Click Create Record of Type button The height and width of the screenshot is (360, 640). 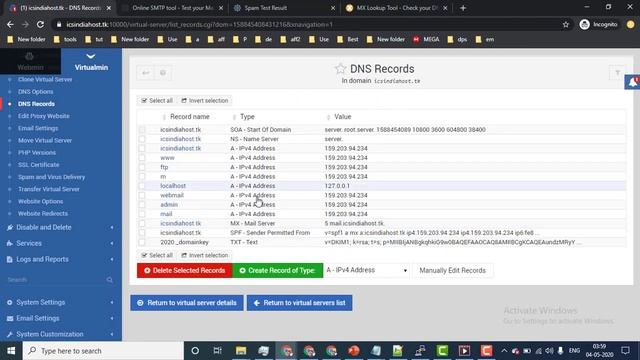(278, 270)
